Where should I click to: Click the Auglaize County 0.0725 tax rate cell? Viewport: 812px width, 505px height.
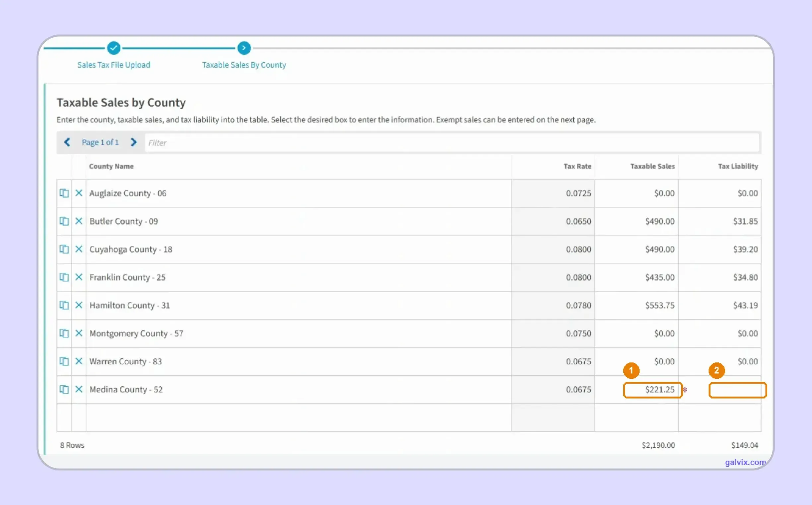553,193
